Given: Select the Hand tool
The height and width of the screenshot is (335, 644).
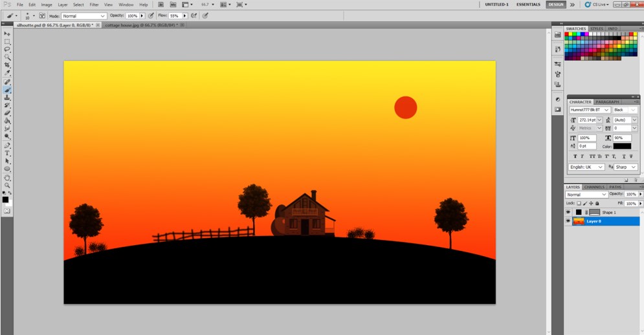Looking at the screenshot, I should 7,177.
